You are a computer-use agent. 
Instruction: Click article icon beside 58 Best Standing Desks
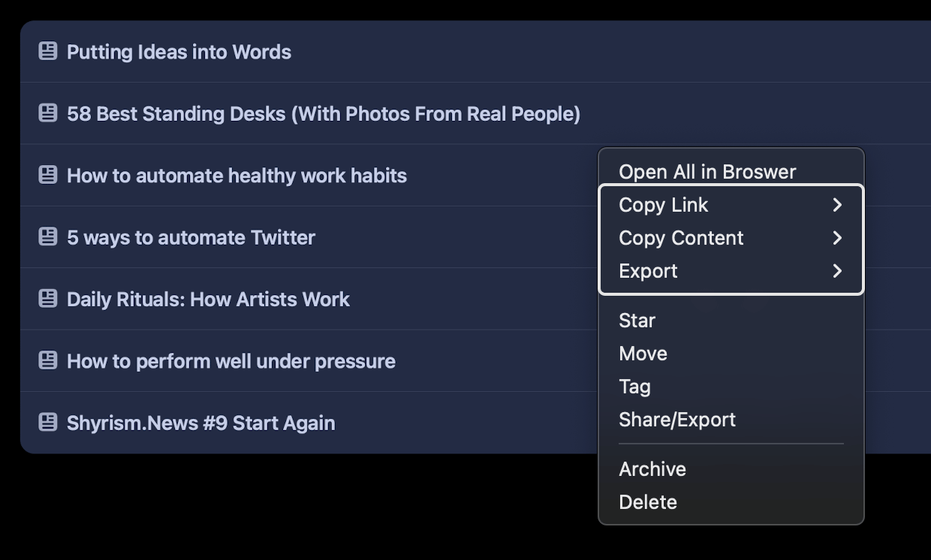[48, 113]
